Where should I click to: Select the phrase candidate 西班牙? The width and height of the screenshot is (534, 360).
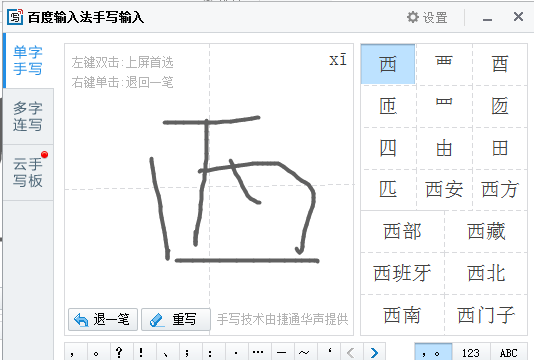pos(402,273)
